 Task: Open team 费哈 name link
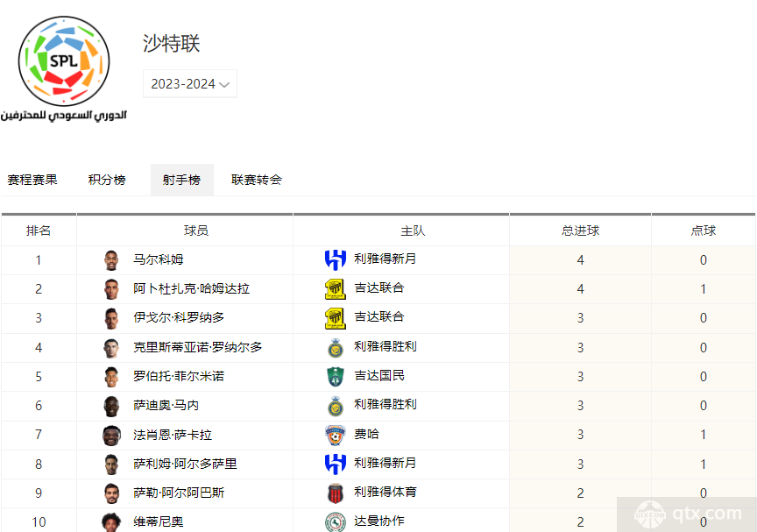click(366, 434)
